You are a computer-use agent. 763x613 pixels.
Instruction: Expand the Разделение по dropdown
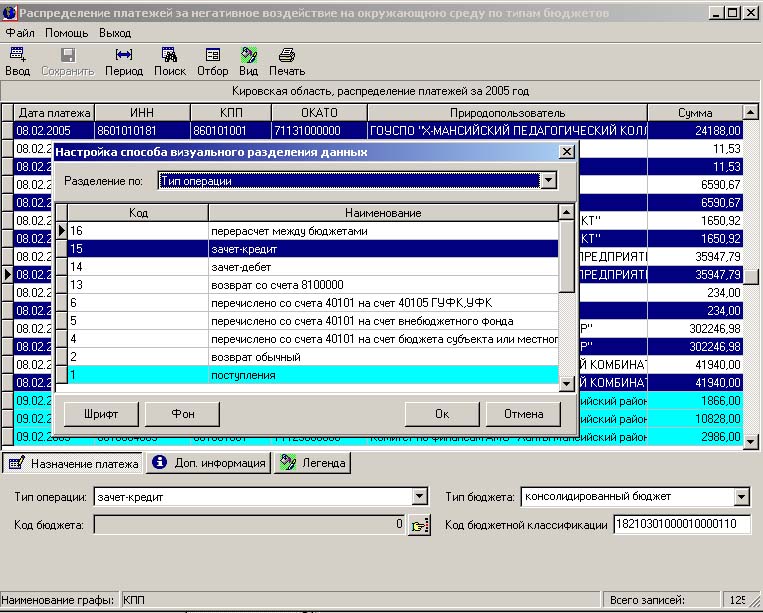pos(547,181)
